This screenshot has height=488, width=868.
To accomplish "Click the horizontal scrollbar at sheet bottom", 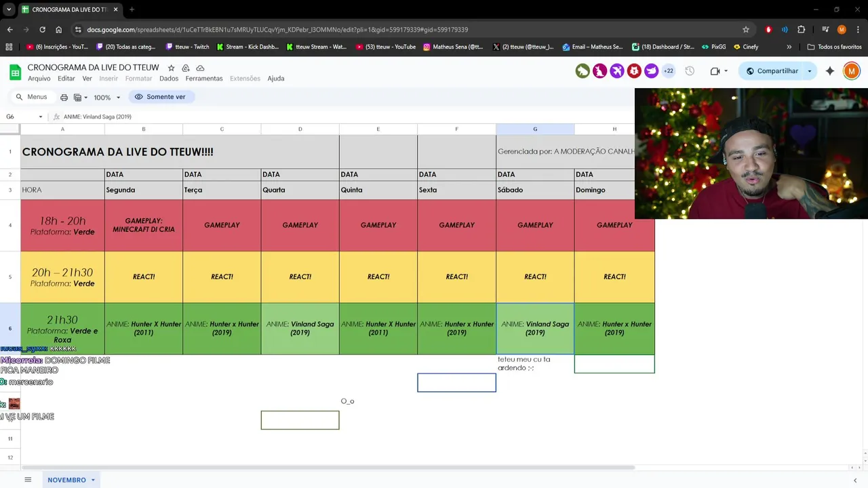I will (x=329, y=468).
